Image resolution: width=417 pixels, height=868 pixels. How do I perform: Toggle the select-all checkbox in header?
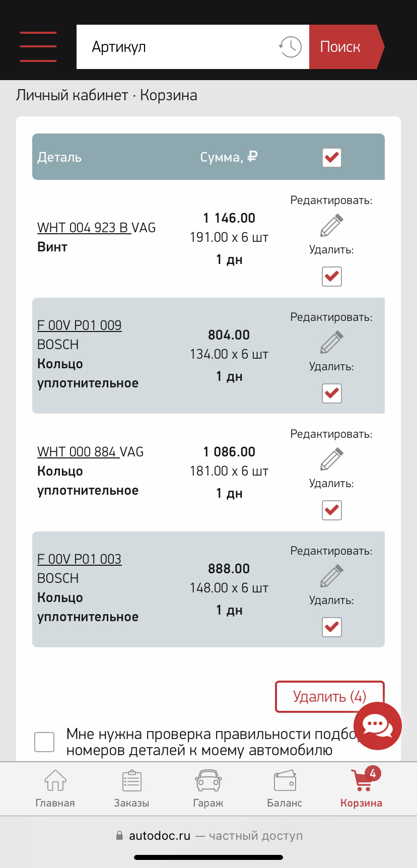tap(331, 157)
